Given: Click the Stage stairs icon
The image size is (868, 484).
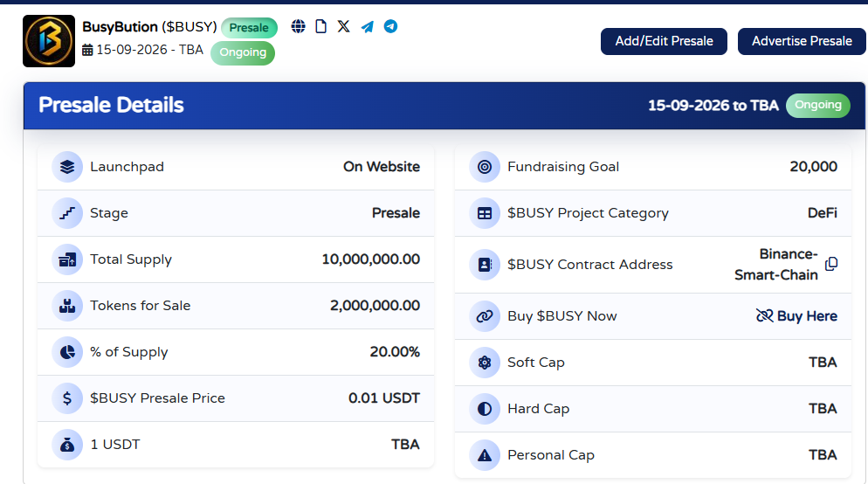Looking at the screenshot, I should pos(67,213).
